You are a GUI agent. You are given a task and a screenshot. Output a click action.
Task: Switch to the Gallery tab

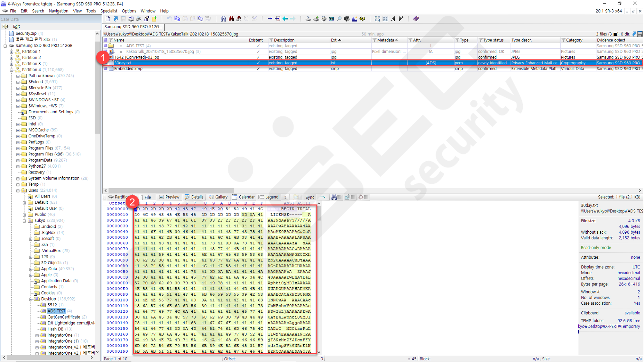pos(218,197)
